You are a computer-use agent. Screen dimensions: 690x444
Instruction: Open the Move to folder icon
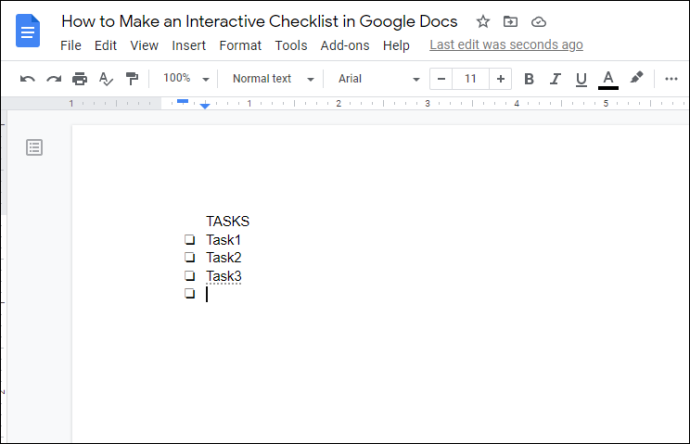click(511, 21)
